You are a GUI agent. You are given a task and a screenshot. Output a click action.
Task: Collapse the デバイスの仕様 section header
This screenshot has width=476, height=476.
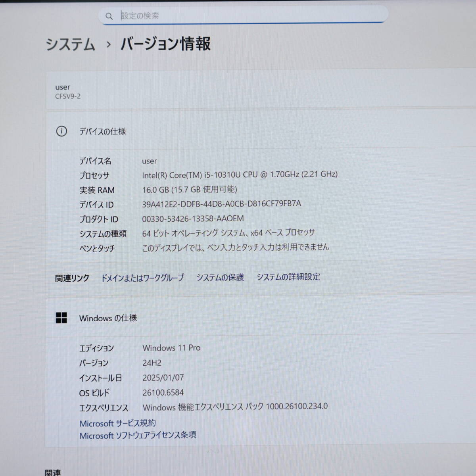[261, 131]
